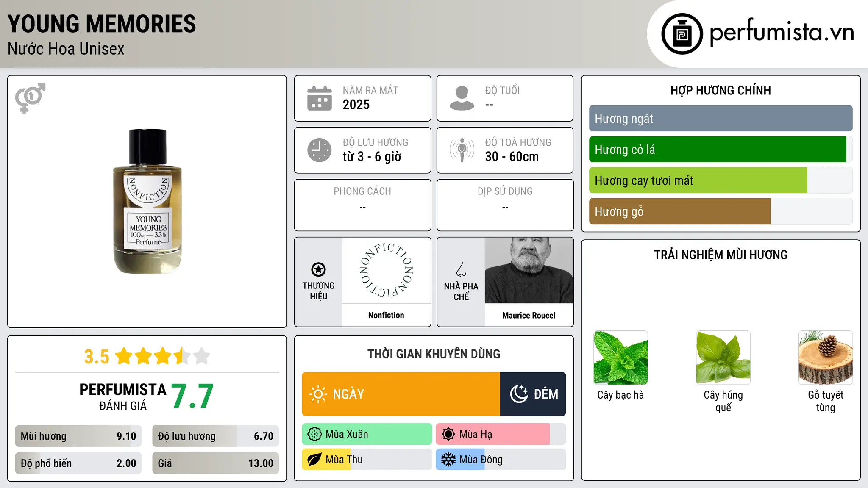
Task: Click the PERFUMISTA ĐÁNH GIÁ label
Action: coord(123,396)
